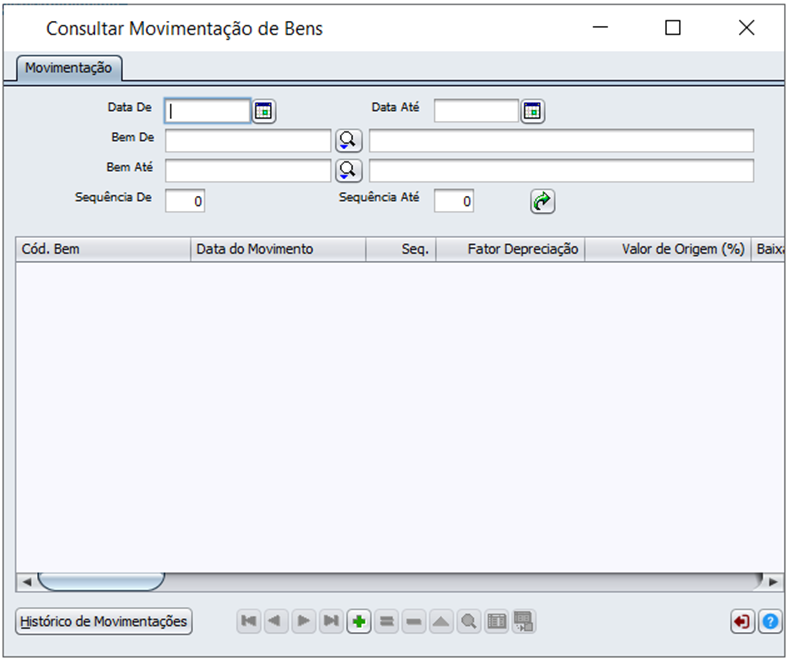Maximize the Consultar Movimentação de Bens window
The width and height of the screenshot is (788, 660).
[673, 28]
